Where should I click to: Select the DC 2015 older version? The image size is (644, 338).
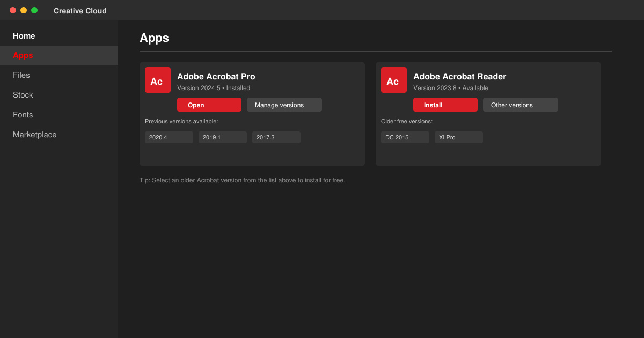click(x=405, y=137)
